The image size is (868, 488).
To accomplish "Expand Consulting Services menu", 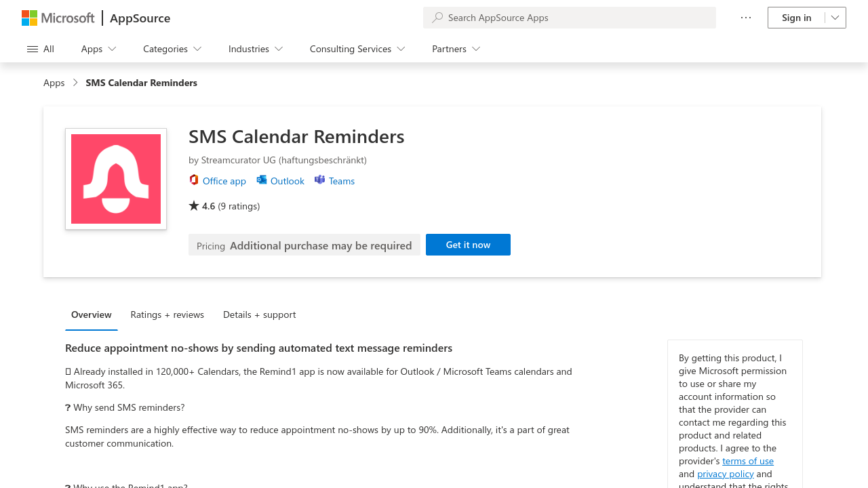I will pyautogui.click(x=357, y=49).
